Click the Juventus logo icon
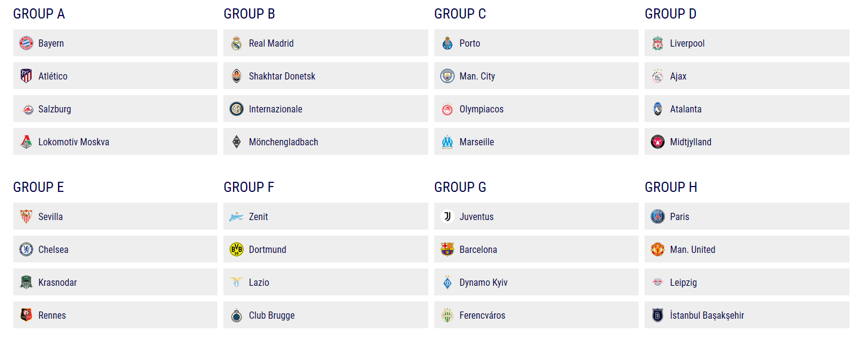Image resolution: width=868 pixels, height=342 pixels. coord(447,216)
